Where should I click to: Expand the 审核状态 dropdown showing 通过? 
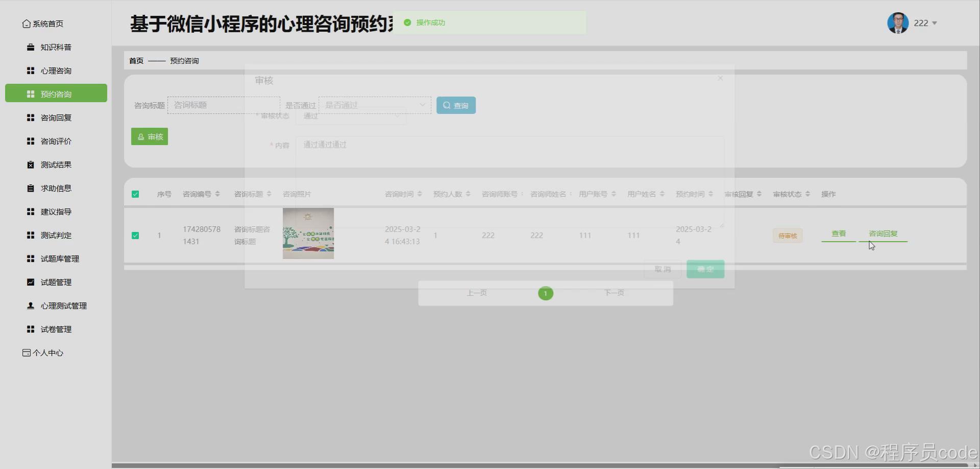pyautogui.click(x=351, y=116)
